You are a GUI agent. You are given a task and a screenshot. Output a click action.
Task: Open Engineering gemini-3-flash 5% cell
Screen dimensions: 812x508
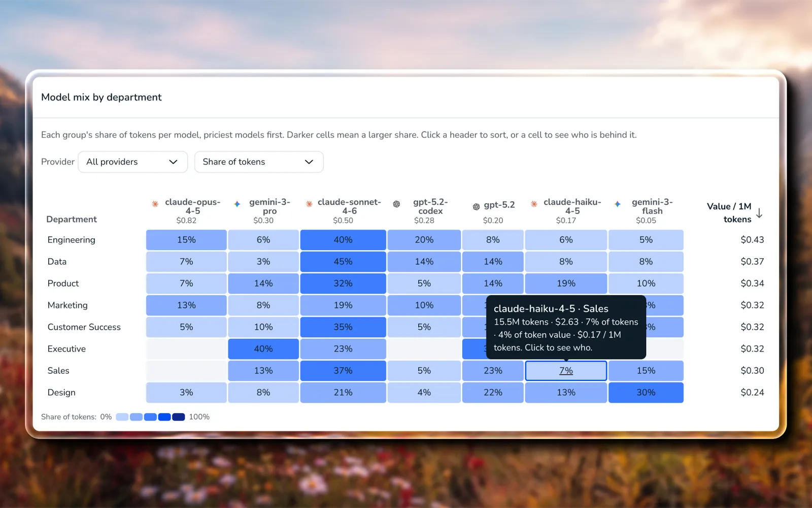646,240
